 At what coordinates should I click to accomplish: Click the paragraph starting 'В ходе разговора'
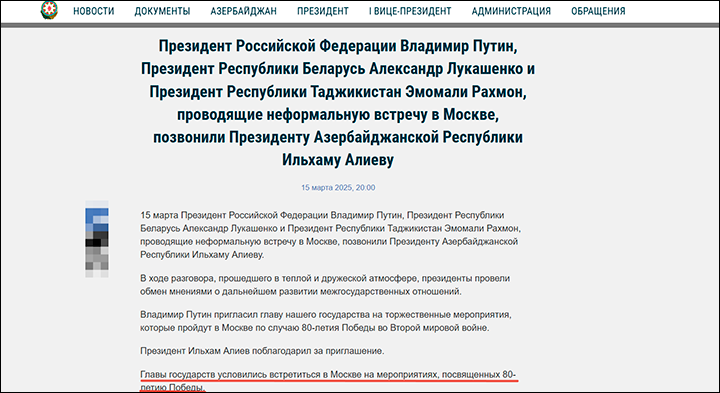(x=325, y=285)
